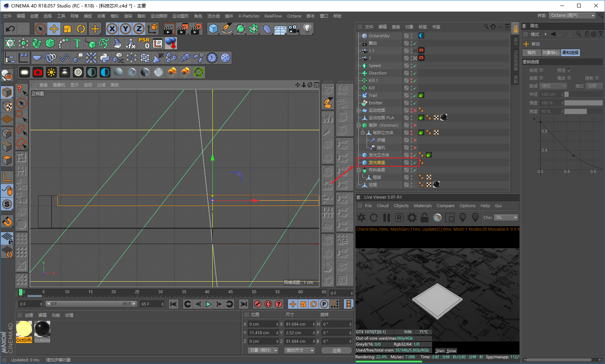Toggle the 启用 checkbox in soft selection
The height and width of the screenshot is (364, 605).
click(x=542, y=70)
